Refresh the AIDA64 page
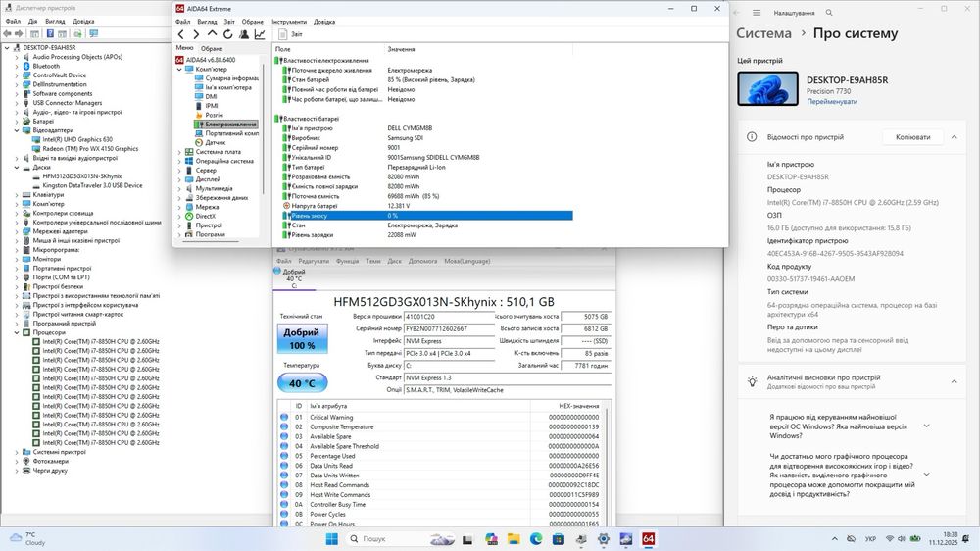Image resolution: width=980 pixels, height=551 pixels. tap(228, 34)
